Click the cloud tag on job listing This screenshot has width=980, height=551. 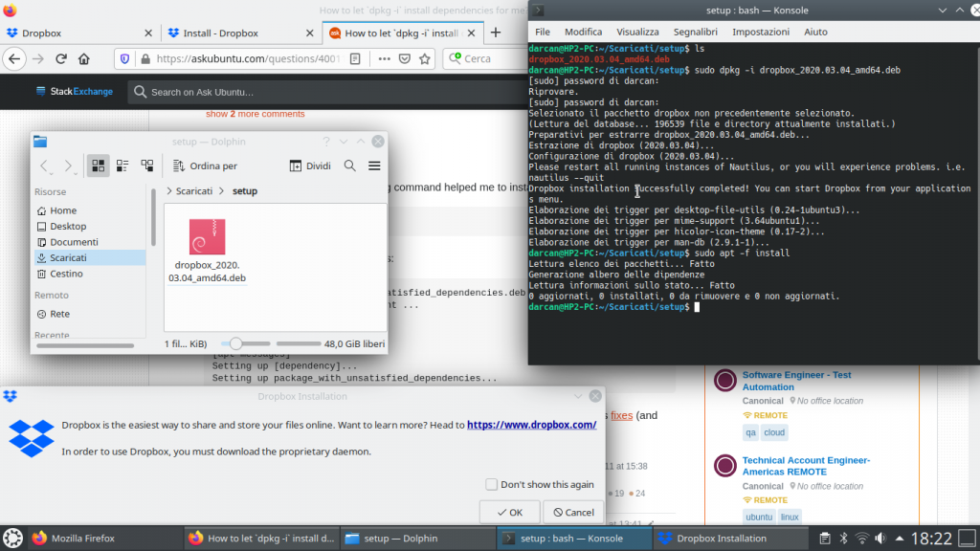(773, 432)
